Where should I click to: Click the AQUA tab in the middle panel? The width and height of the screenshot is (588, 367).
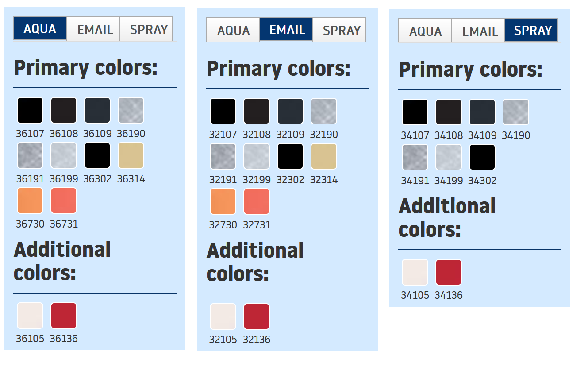coord(233,30)
